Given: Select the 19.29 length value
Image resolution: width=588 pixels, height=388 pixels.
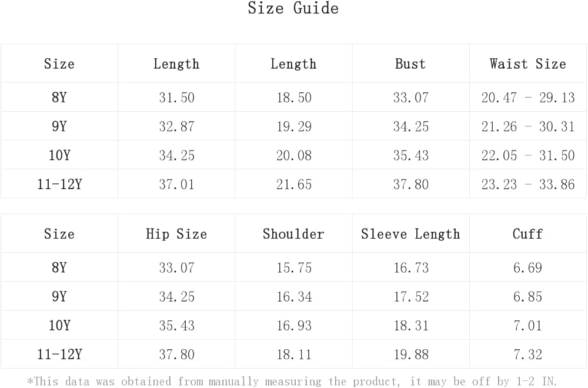Looking at the screenshot, I should [294, 126].
